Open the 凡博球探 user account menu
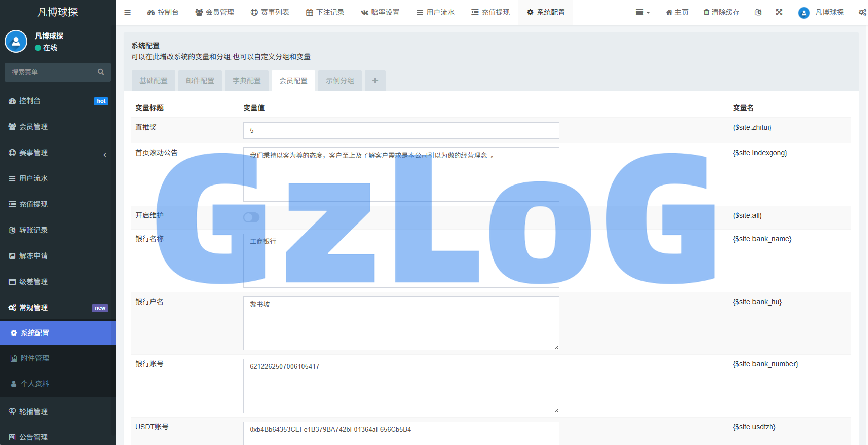 (821, 12)
